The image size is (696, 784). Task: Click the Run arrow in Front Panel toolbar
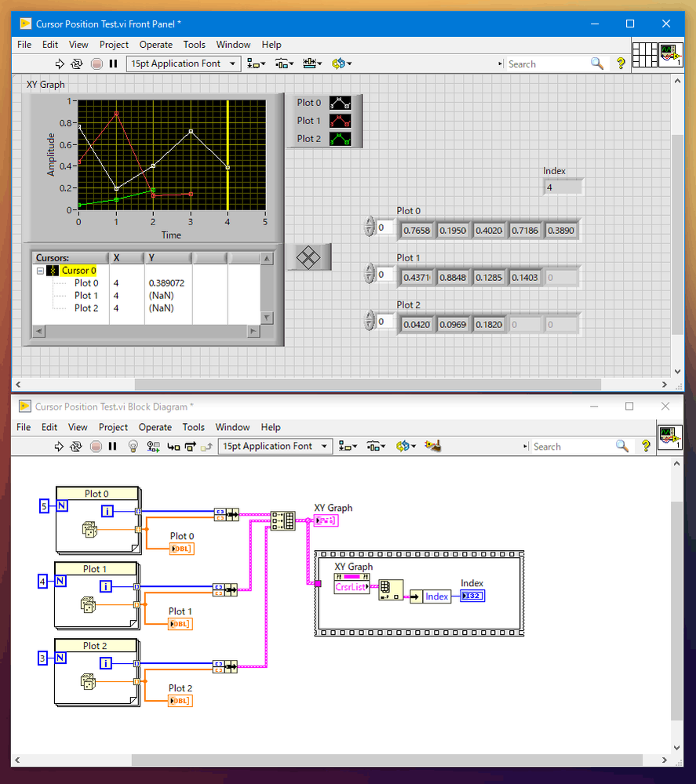pyautogui.click(x=60, y=64)
